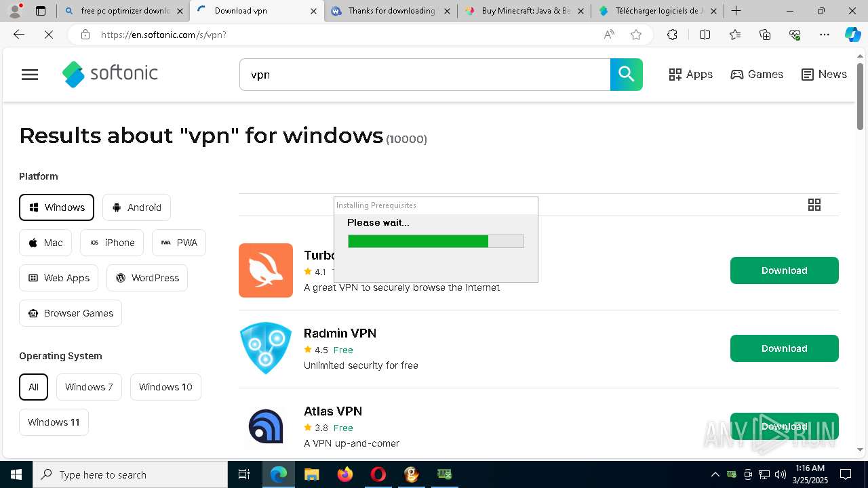Download Turbo VPN
The height and width of the screenshot is (488, 868).
[x=784, y=270]
